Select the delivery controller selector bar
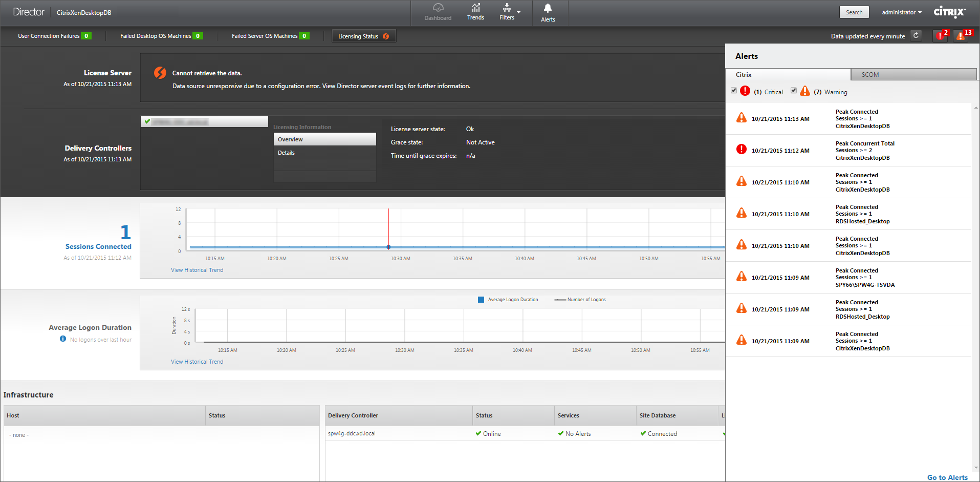The height and width of the screenshot is (482, 980). (204, 121)
